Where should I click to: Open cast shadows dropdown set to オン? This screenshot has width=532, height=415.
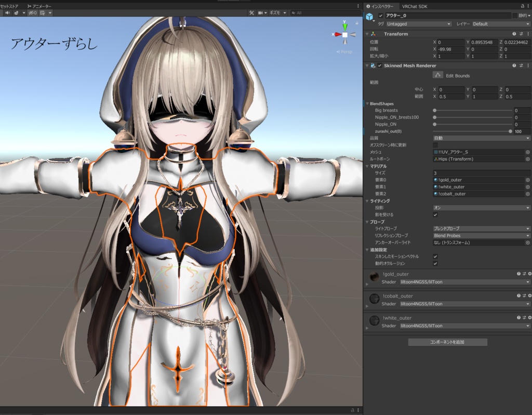[482, 208]
